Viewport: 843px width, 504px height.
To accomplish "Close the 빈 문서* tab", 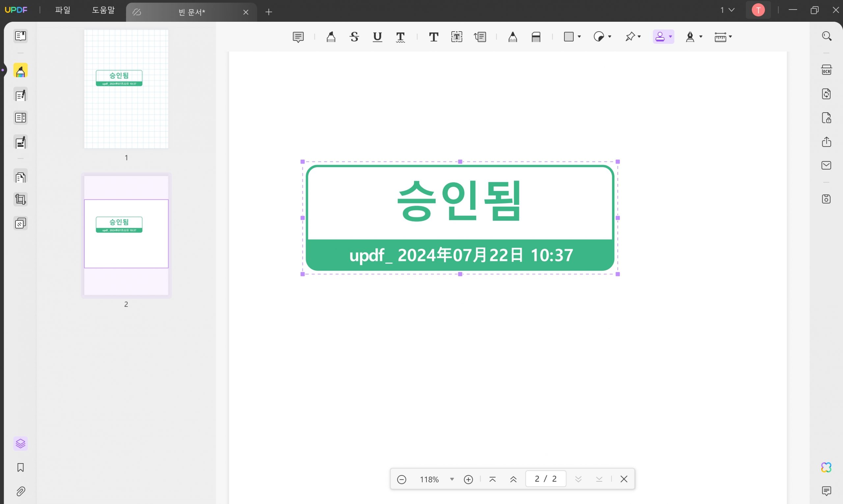I will (246, 12).
